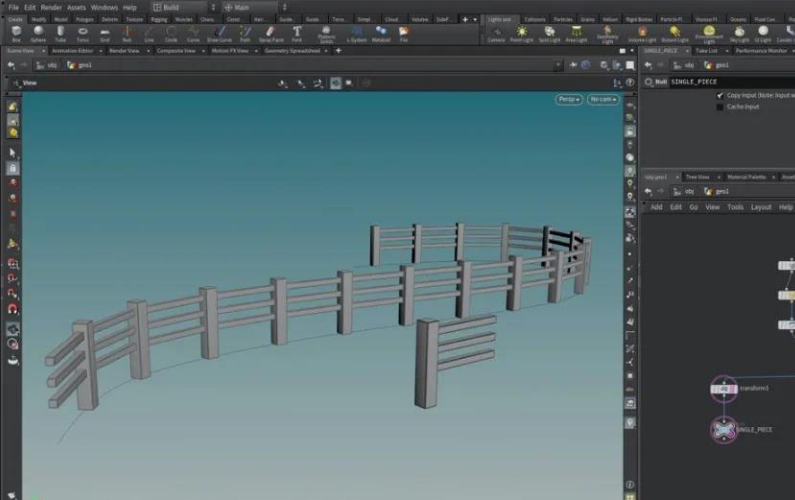Open the Persp viewport dropdown
Image resolution: width=795 pixels, height=500 pixels.
(x=569, y=99)
